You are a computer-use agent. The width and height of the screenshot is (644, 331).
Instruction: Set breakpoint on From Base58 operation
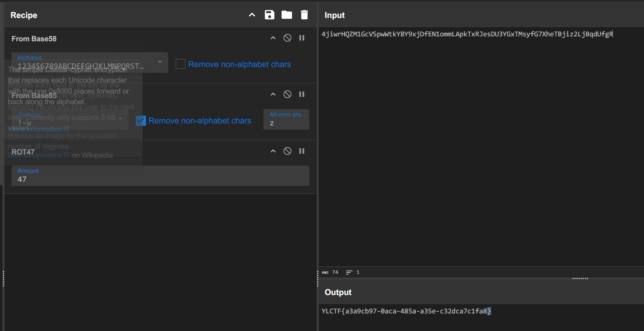(302, 38)
